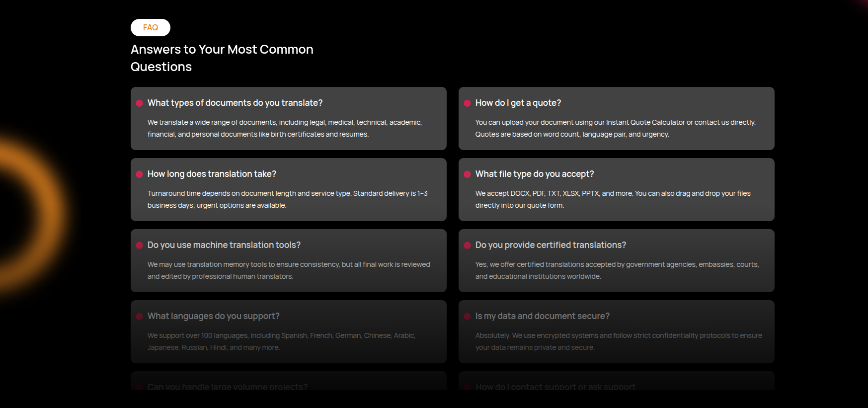Image resolution: width=868 pixels, height=408 pixels.
Task: Click the red dot by 'Is my data and document secure?'
Action: pyautogui.click(x=468, y=317)
